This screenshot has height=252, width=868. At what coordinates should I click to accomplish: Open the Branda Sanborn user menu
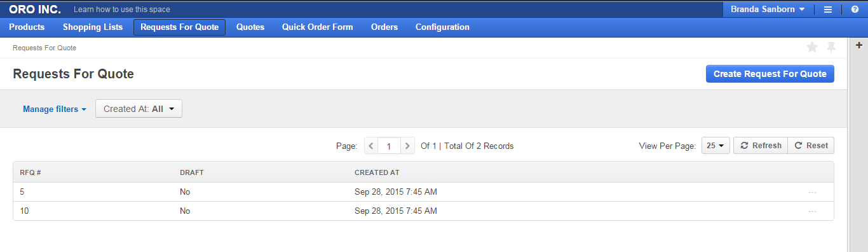coord(768,10)
